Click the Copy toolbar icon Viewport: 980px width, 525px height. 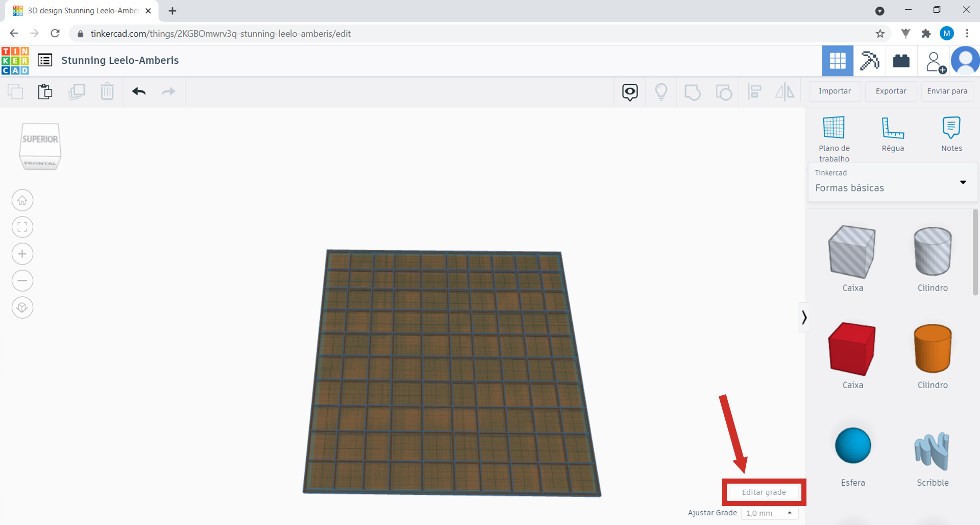coord(15,92)
